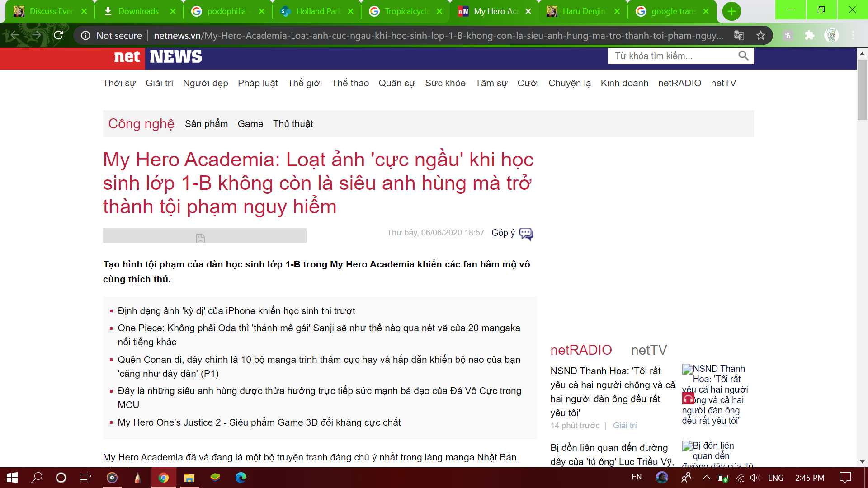
Task: Open File Explorer from the taskbar
Action: click(x=189, y=478)
